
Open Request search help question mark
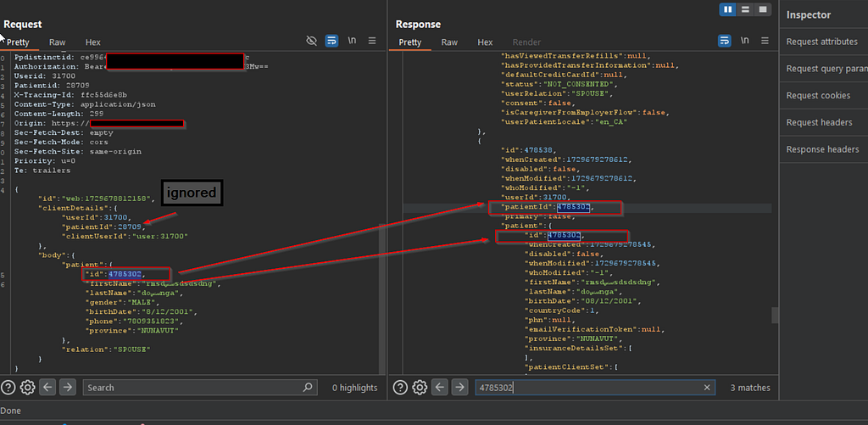click(x=8, y=388)
